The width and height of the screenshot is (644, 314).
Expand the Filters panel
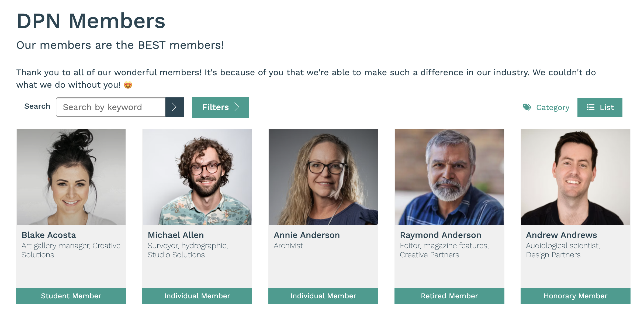(220, 107)
